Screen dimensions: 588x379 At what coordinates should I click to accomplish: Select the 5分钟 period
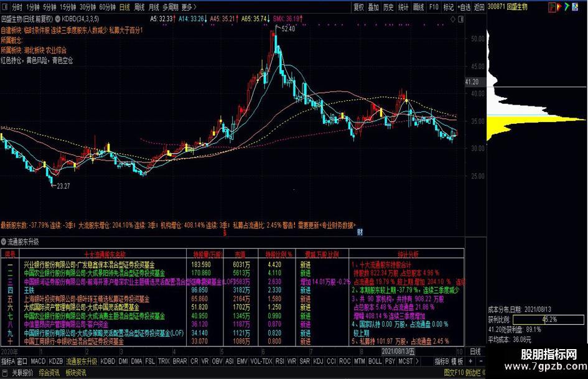coord(50,7)
